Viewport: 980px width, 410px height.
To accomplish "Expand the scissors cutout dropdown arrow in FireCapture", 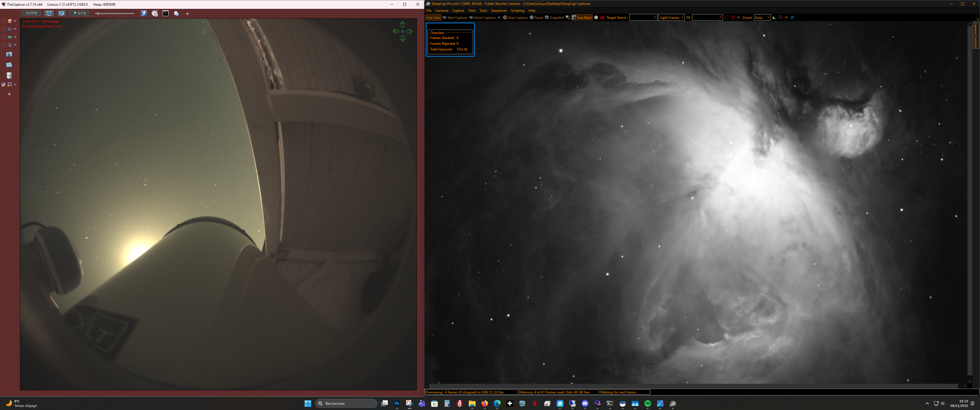I will 15,29.
